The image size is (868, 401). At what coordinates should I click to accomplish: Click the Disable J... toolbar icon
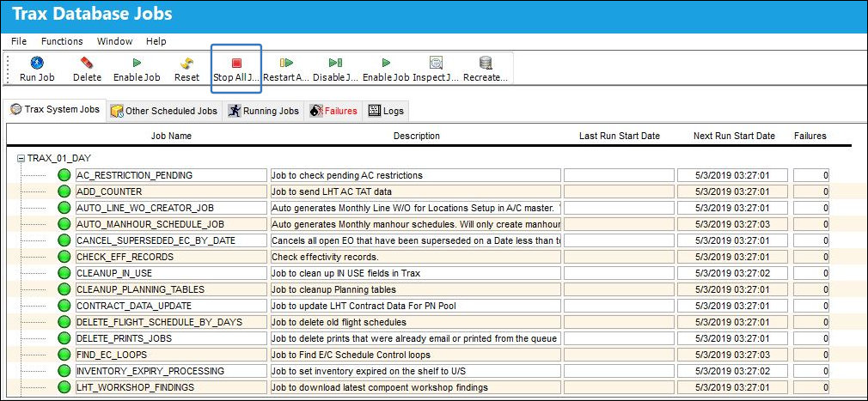pyautogui.click(x=336, y=63)
